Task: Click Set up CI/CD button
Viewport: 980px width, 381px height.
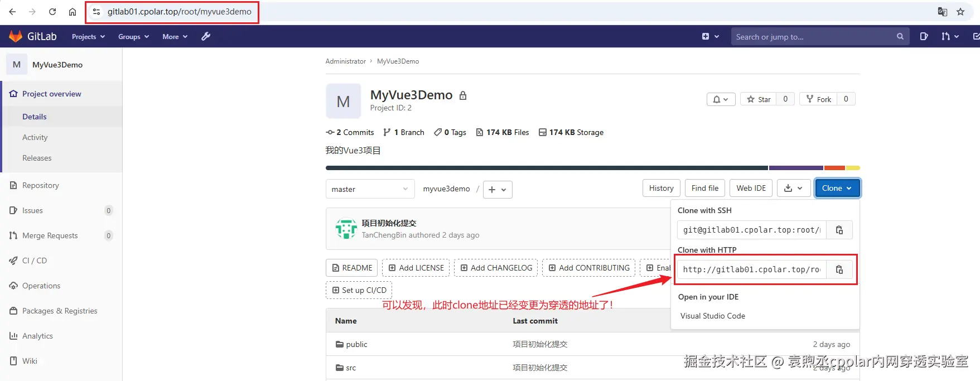Action: click(x=359, y=290)
